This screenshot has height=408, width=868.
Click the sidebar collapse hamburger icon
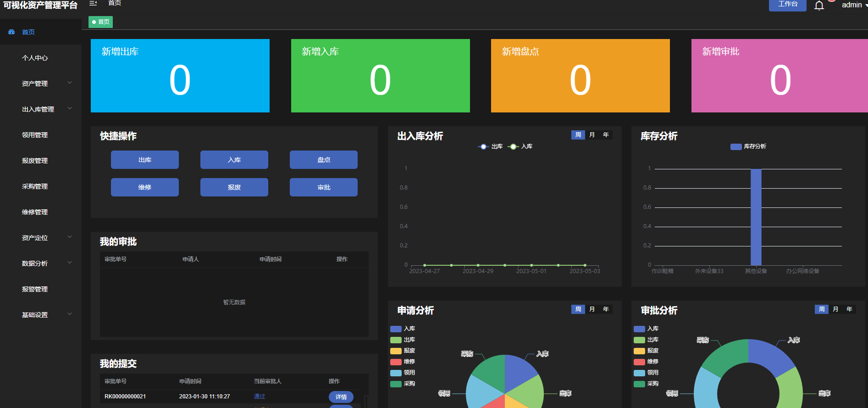(x=93, y=3)
